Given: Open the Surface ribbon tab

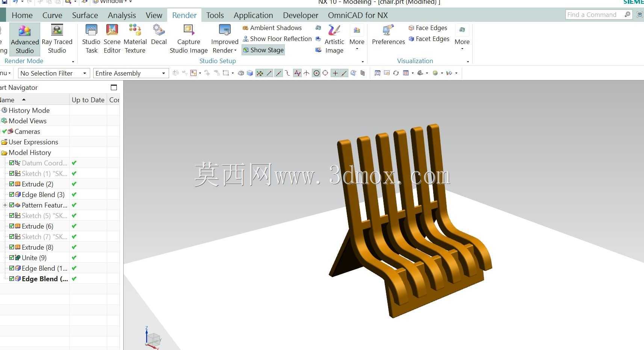Looking at the screenshot, I should click(x=85, y=15).
